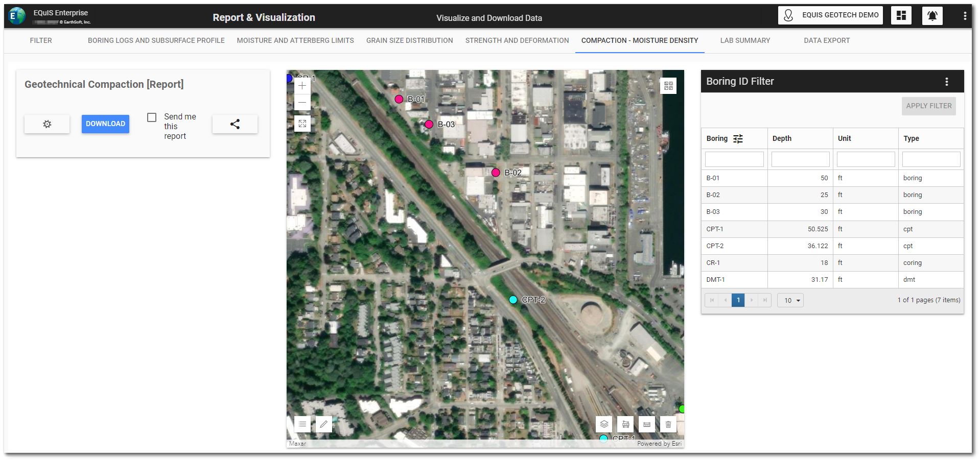Open Boring column filter options
This screenshot has width=980, height=461.
[738, 139]
